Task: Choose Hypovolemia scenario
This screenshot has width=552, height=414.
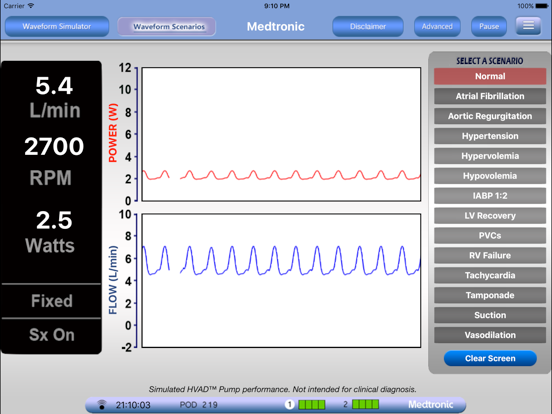Action: 490,176
